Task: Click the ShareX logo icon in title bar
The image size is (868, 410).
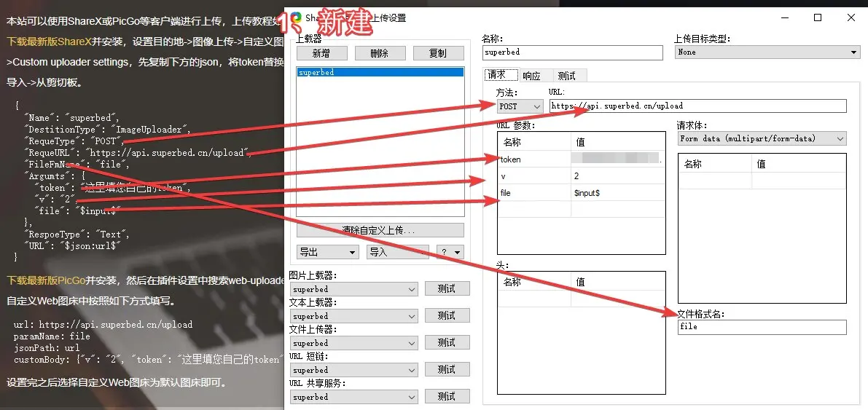Action: tap(296, 17)
